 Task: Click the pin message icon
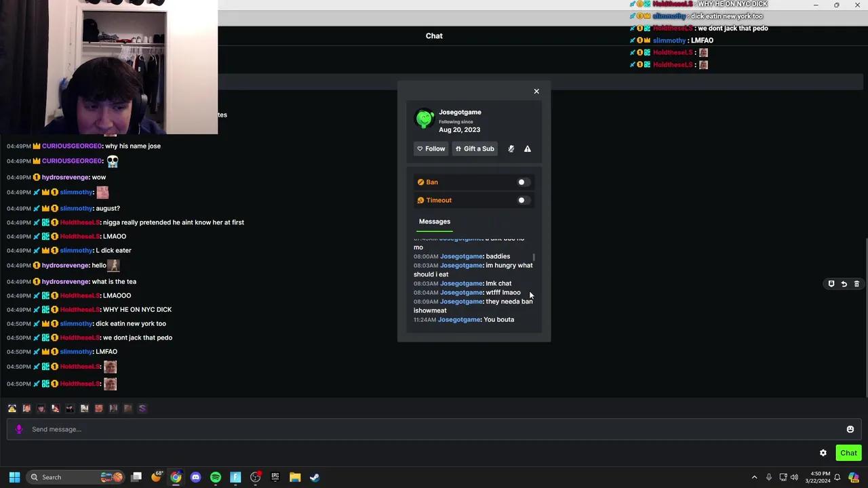831,284
